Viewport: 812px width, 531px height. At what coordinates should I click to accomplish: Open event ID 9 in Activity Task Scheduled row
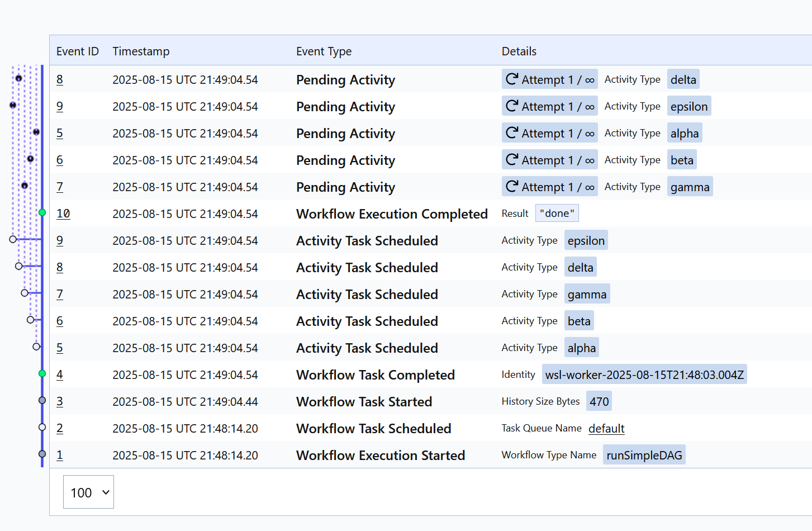[60, 240]
